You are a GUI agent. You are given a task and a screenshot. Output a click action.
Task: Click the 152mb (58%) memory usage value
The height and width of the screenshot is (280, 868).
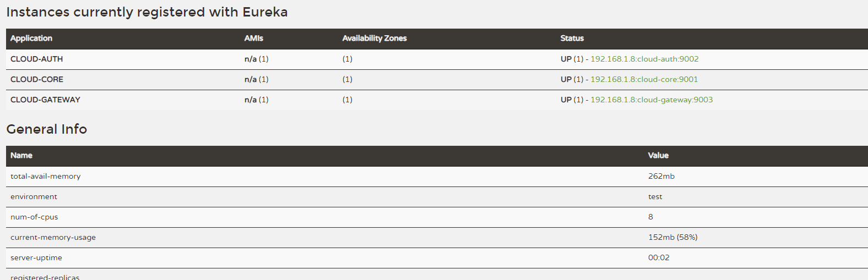tap(673, 237)
